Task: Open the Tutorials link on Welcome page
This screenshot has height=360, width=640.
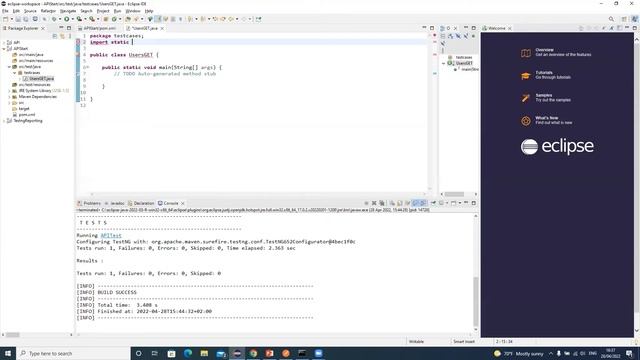Action: pos(544,73)
